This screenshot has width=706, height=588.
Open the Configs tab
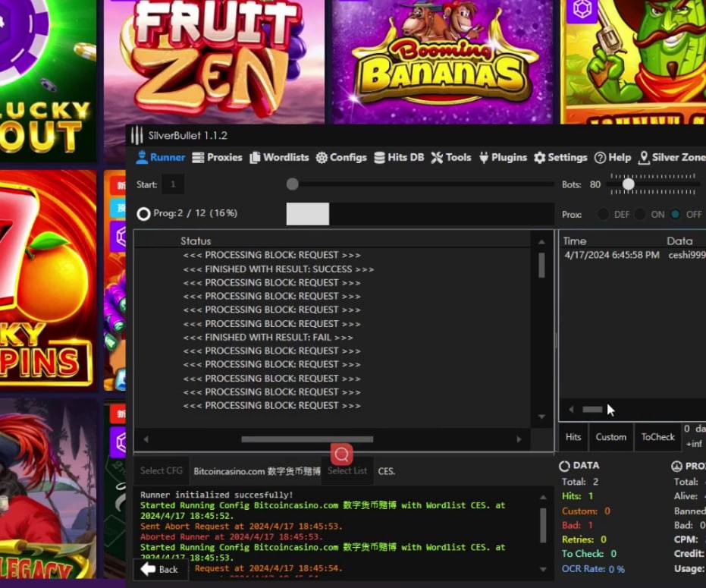pos(341,157)
